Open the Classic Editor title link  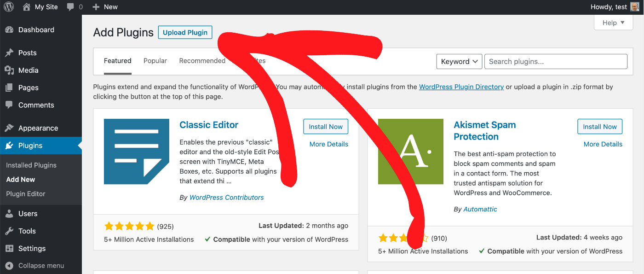point(209,125)
